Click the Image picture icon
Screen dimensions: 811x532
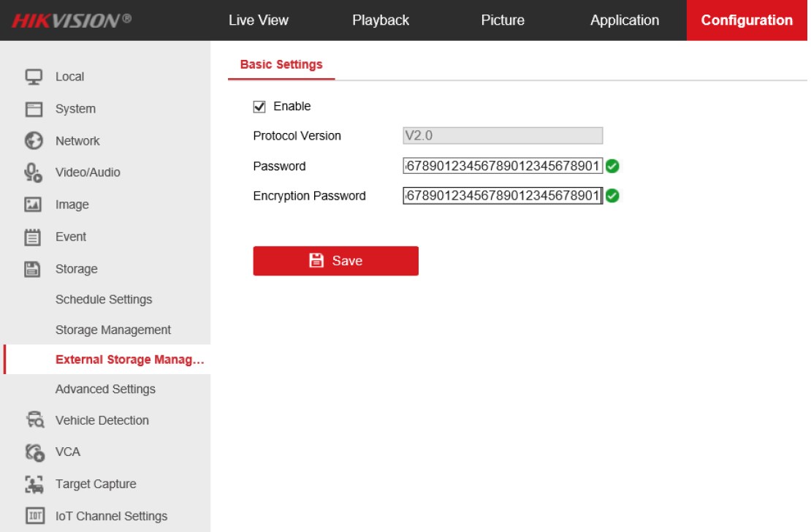pos(34,205)
